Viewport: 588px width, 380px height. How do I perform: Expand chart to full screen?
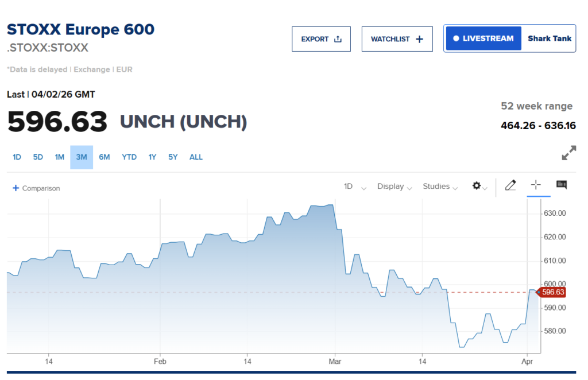pos(568,153)
